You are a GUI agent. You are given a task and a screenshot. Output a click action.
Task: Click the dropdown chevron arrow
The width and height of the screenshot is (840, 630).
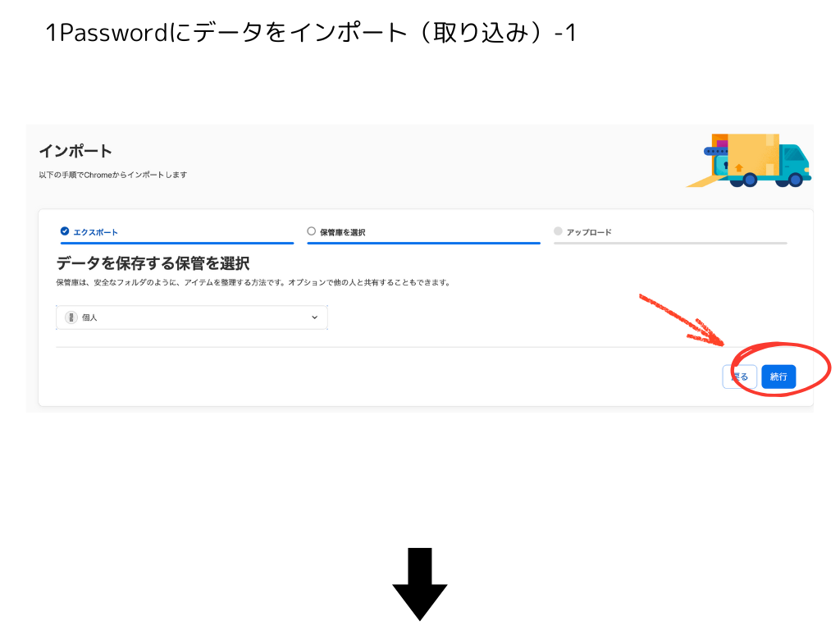tap(314, 317)
